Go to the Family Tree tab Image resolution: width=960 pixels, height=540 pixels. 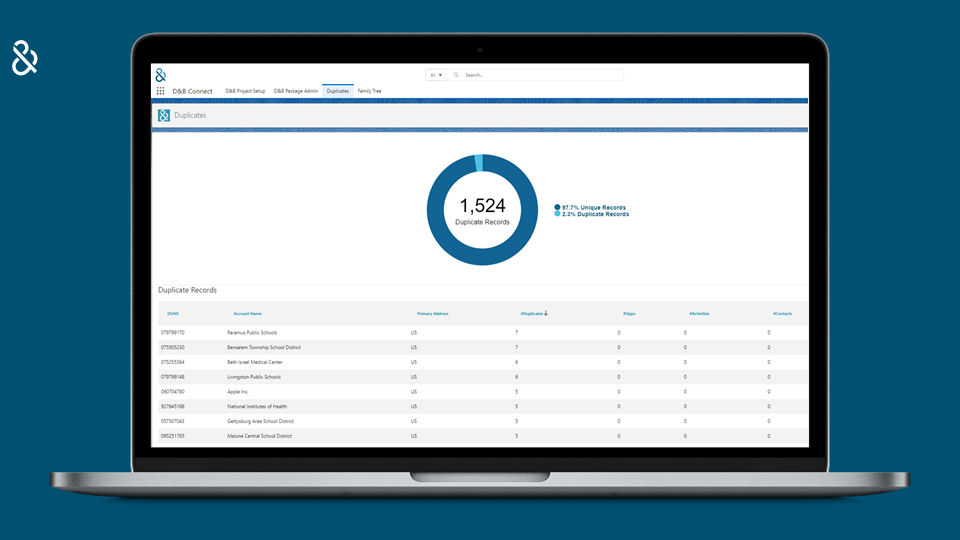pos(369,91)
